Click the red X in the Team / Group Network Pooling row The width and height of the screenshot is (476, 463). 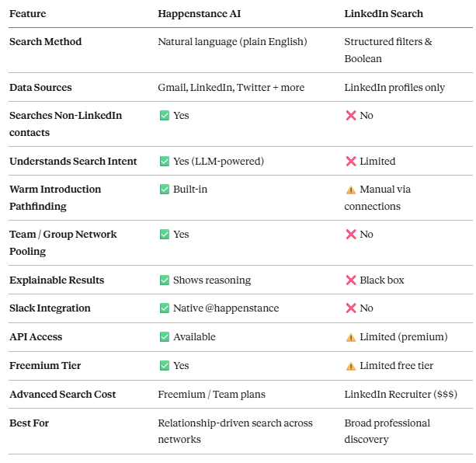click(350, 235)
